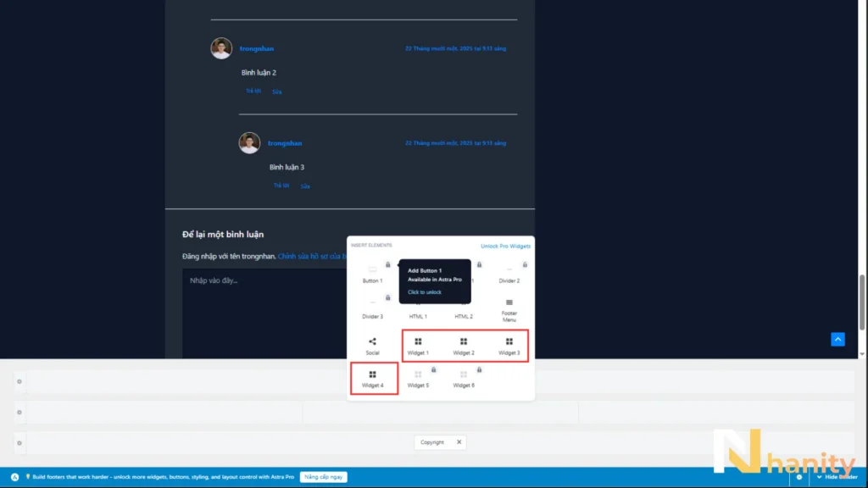Screen dimensions: 868x488
Task: Click the avatar beside 'Bình luận 2'
Action: coord(221,48)
